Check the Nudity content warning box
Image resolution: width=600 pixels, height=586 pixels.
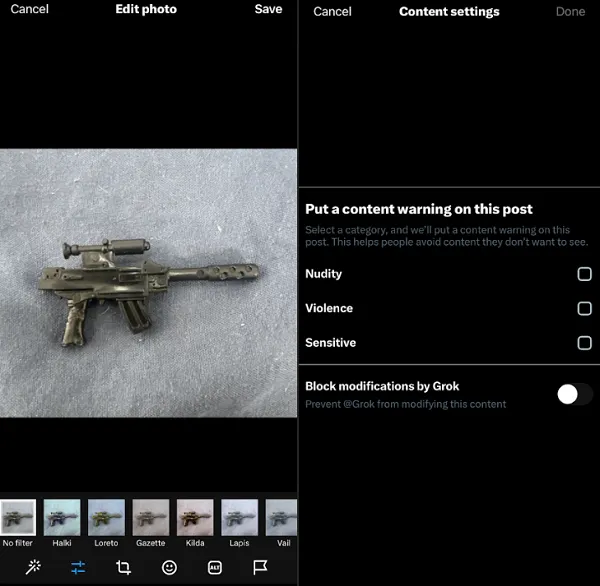tap(584, 274)
